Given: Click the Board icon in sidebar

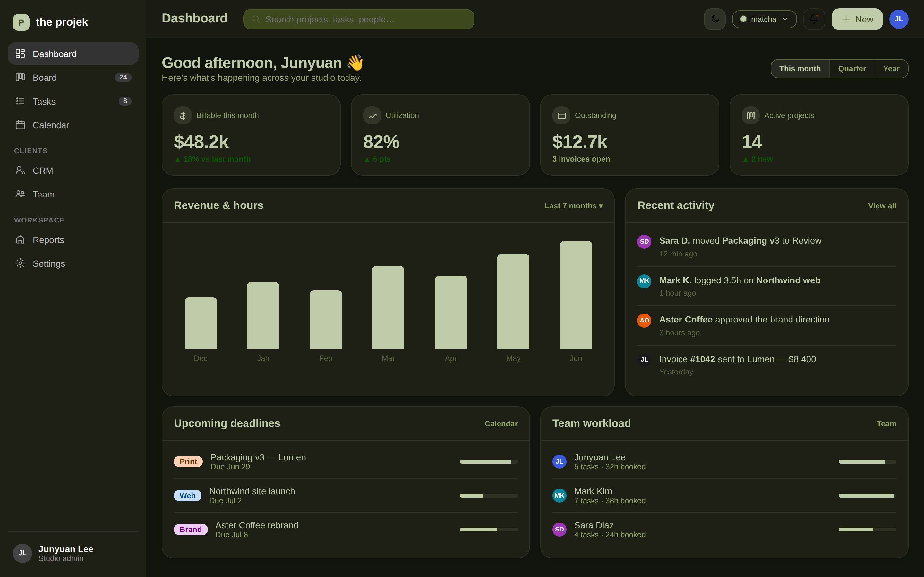Looking at the screenshot, I should point(20,78).
